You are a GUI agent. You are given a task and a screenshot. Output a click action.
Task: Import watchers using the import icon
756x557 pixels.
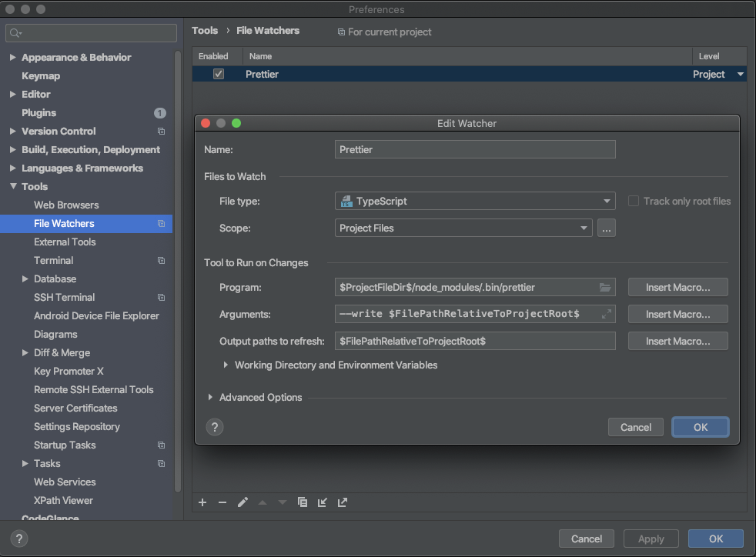click(x=323, y=502)
